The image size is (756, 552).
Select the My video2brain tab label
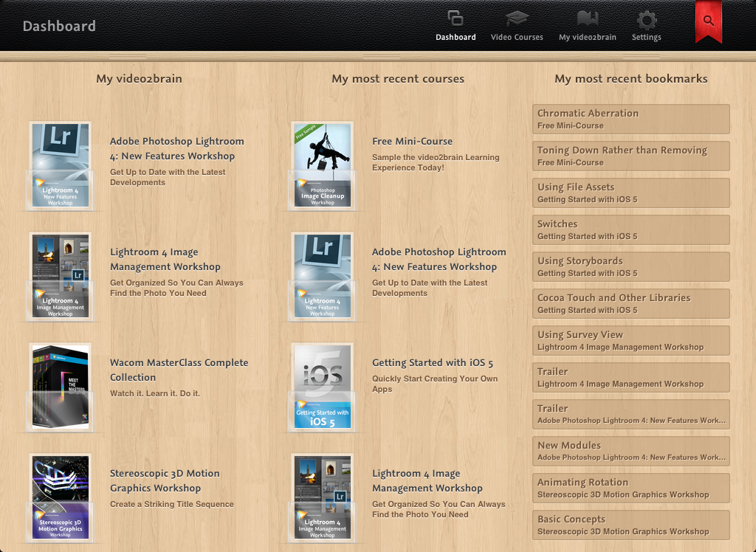coord(587,37)
